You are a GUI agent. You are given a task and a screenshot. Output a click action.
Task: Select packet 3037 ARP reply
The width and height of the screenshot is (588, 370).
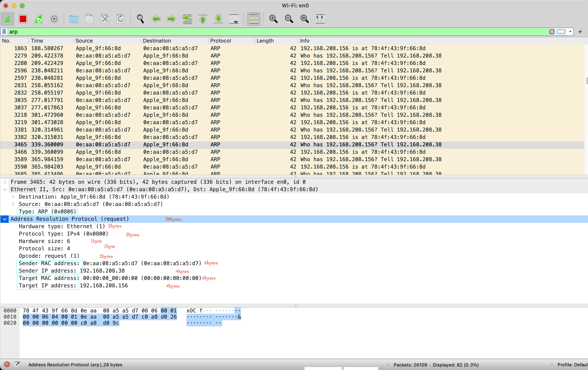[x=293, y=107]
